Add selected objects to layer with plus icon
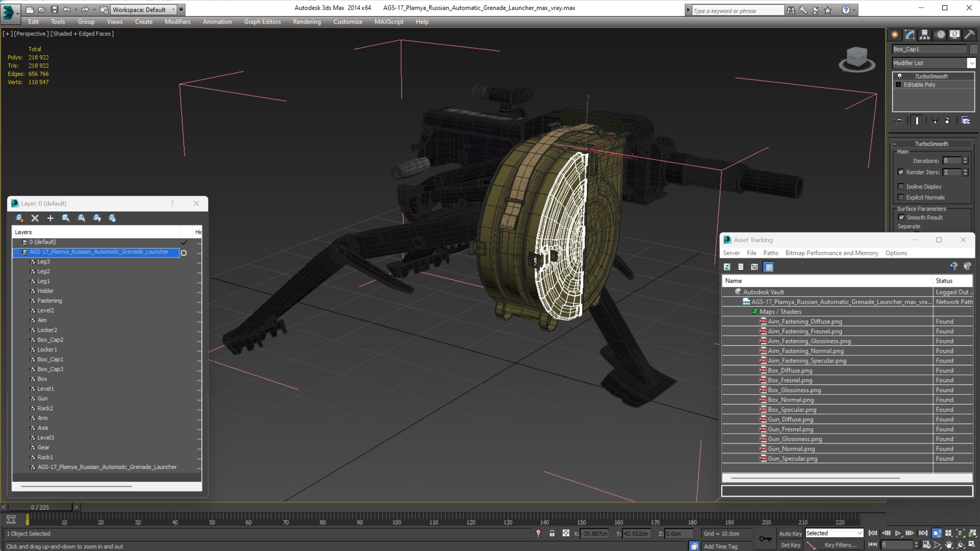 (50, 218)
